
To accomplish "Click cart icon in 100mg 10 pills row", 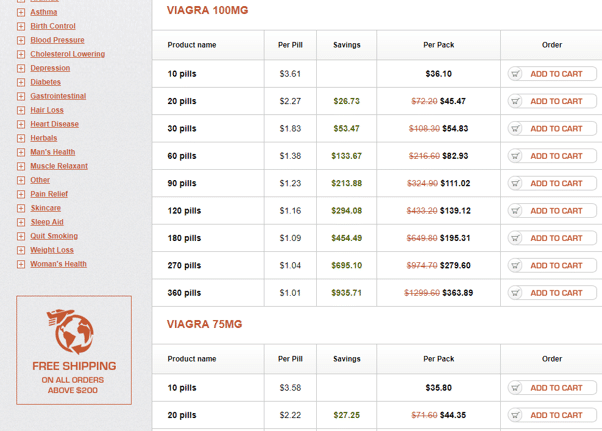I will click(516, 74).
